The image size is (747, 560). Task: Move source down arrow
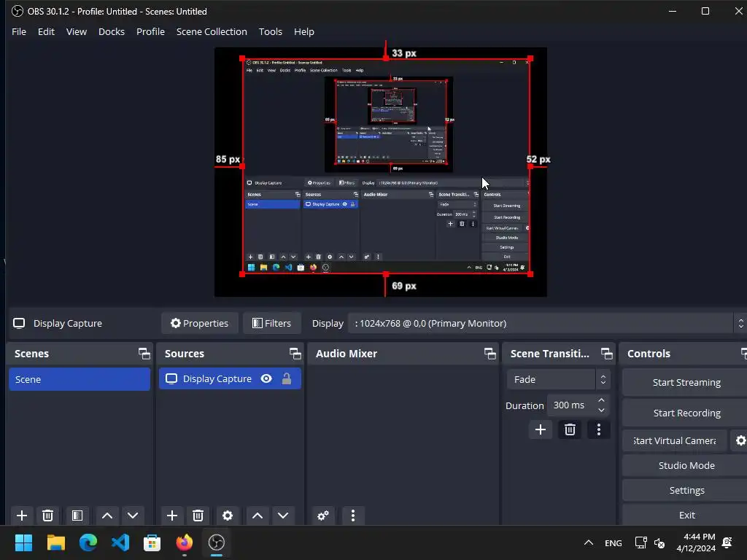283,516
